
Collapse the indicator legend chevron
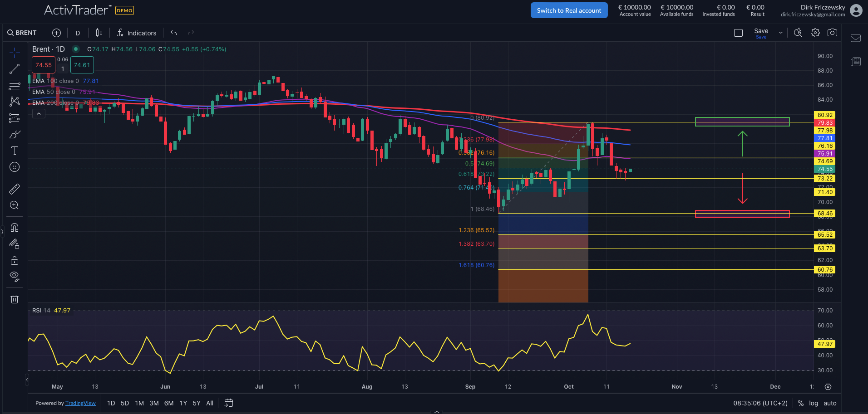point(39,114)
